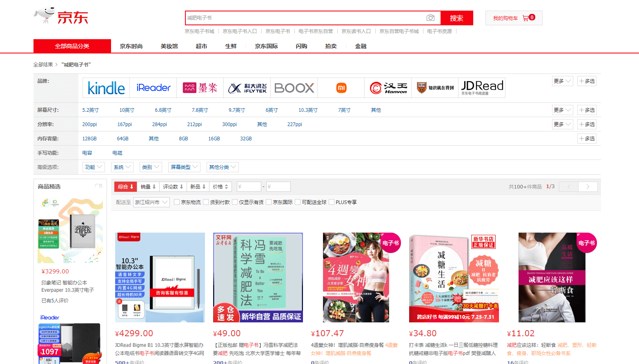The height and width of the screenshot is (364, 639).
Task: Sort by 综合 tab
Action: [x=126, y=187]
